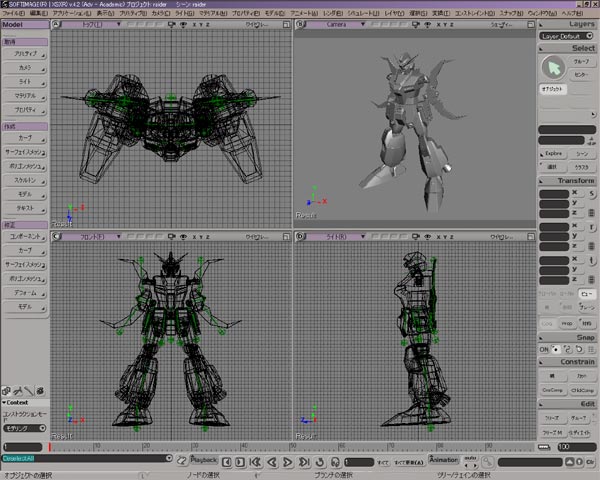The height and width of the screenshot is (480, 600).
Task: Collapse the Context panel
Action: click(4, 403)
